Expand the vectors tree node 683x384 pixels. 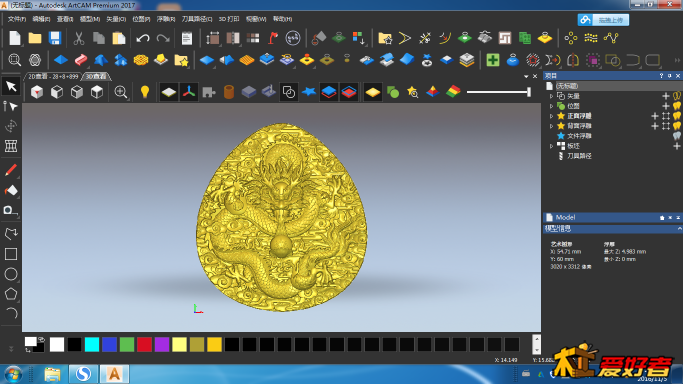click(551, 96)
